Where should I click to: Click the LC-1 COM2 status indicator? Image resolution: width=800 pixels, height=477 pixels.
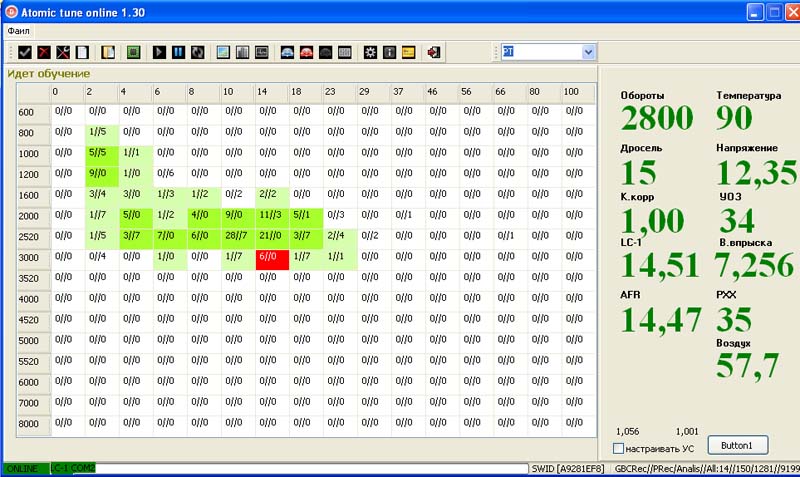tap(73, 468)
